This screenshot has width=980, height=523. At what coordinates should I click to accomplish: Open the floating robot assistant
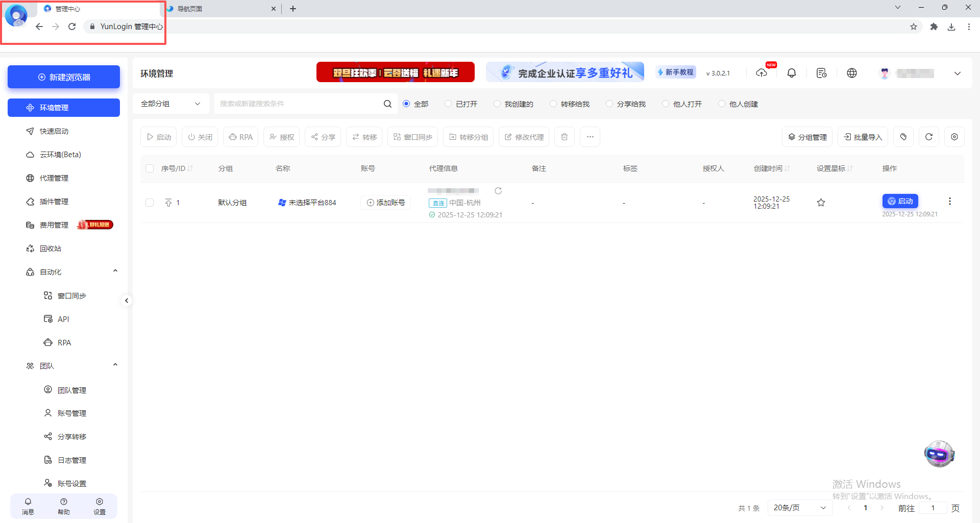pos(939,454)
